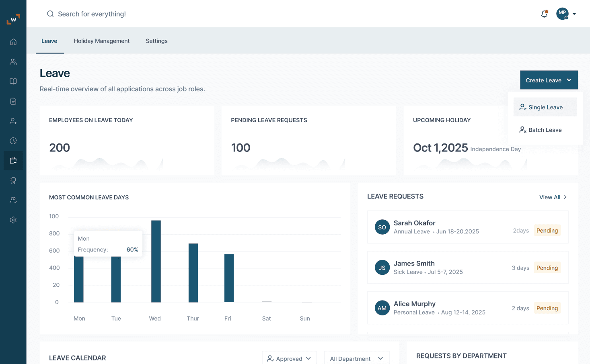Select the add-person onboarding icon
The width and height of the screenshot is (590, 364).
point(13,121)
